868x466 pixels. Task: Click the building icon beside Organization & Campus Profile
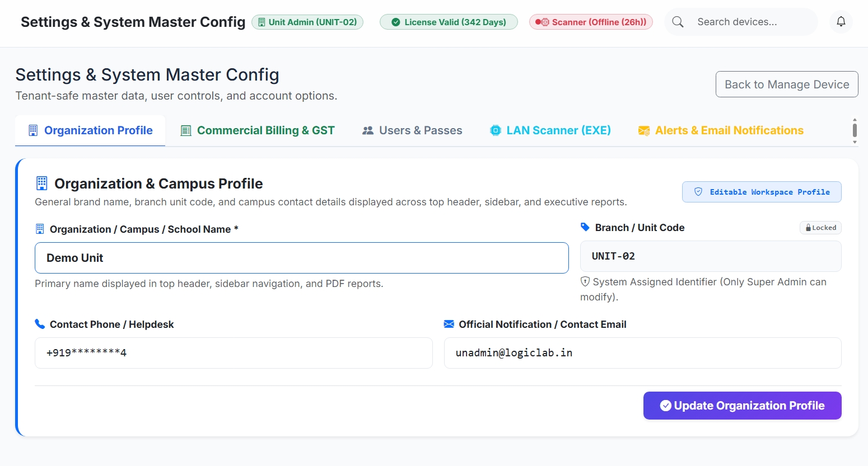pos(42,183)
